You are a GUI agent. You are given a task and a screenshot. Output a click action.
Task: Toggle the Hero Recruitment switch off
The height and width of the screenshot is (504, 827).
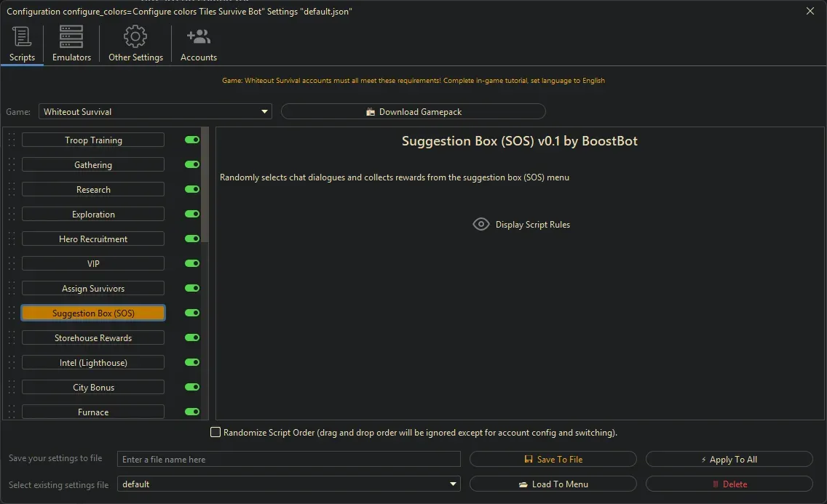coord(192,239)
